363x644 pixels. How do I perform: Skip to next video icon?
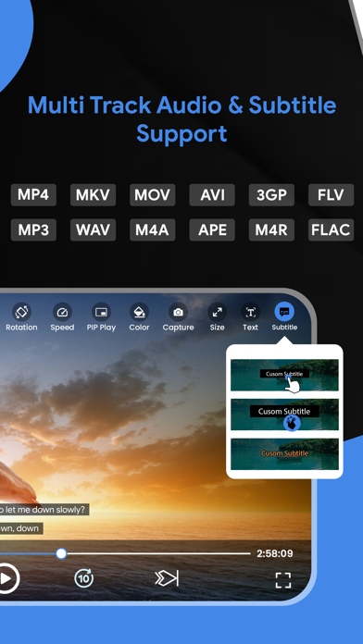[x=167, y=578]
